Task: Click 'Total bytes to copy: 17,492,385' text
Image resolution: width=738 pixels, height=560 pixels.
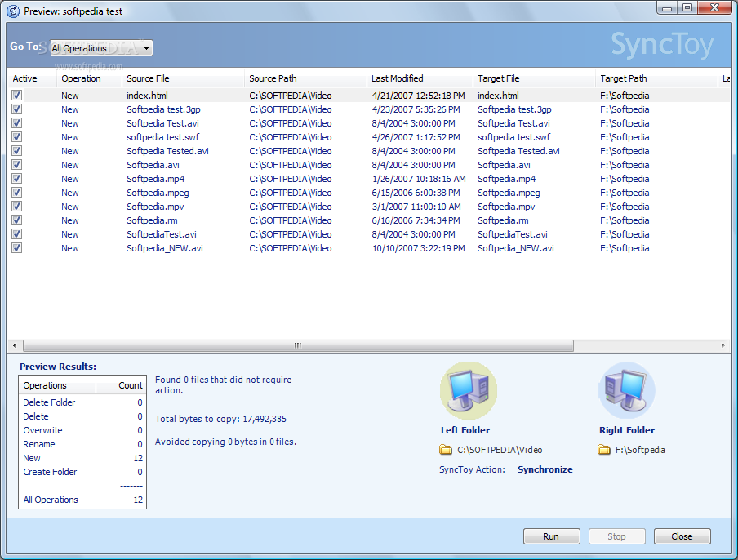Action: coord(220,419)
